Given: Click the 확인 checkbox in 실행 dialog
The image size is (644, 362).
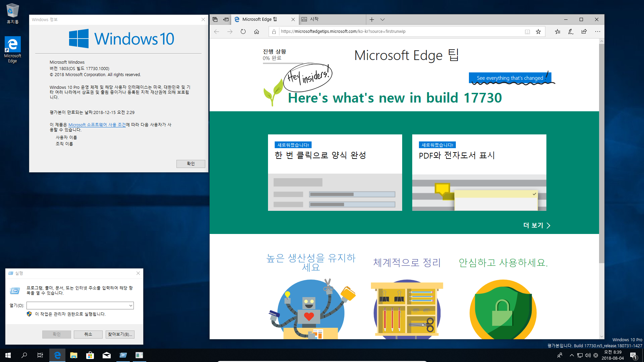Looking at the screenshot, I should 57,334.
